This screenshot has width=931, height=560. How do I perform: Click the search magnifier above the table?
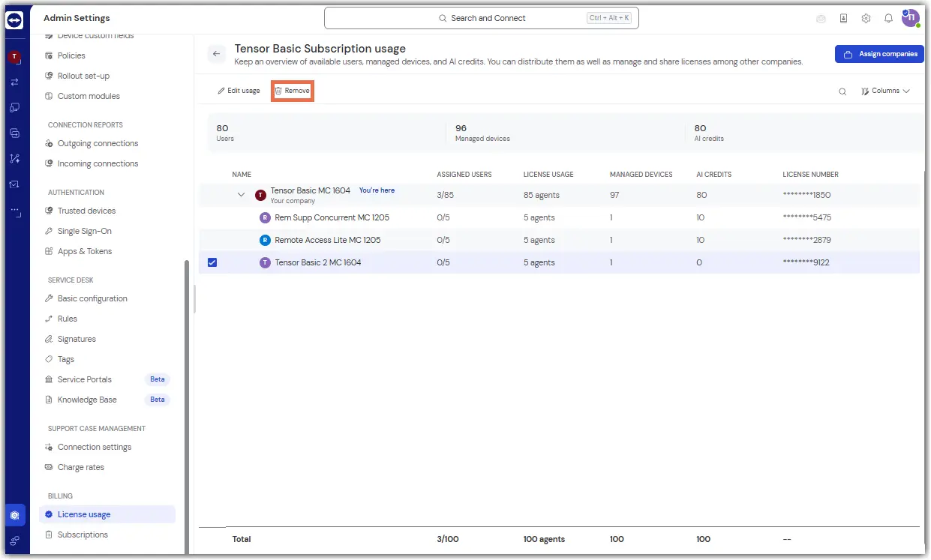[x=842, y=91]
